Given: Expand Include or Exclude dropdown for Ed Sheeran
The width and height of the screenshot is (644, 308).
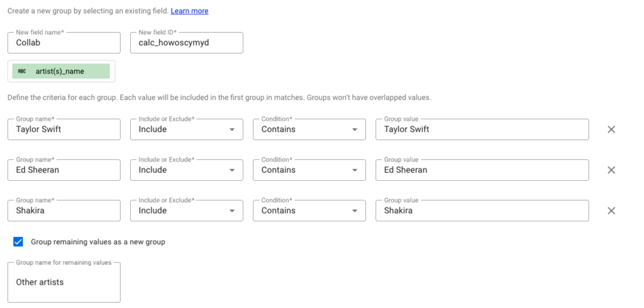Looking at the screenshot, I should tap(186, 170).
